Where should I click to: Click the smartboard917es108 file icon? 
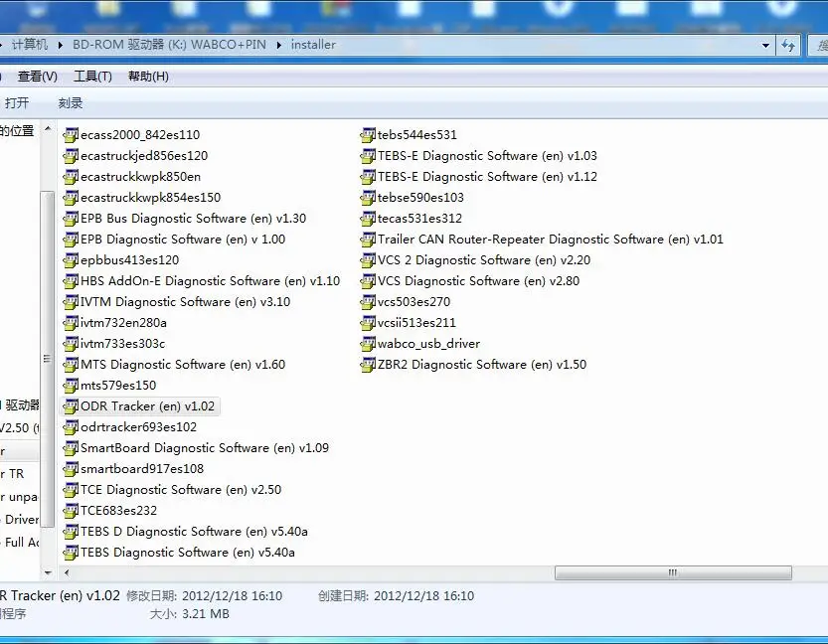71,469
